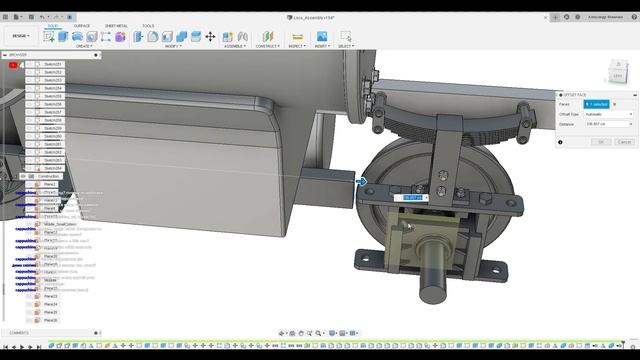The height and width of the screenshot is (360, 640).
Task: Select the Joint tool icon
Action: pyautogui.click(x=242, y=37)
